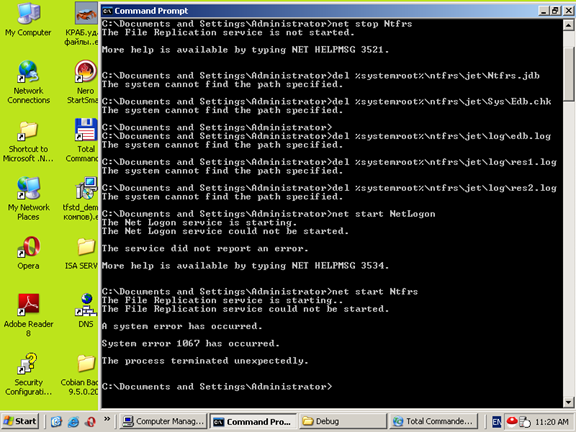Click 'net stop Ntfrs' command line
The height and width of the screenshot is (433, 577).
coord(257,24)
